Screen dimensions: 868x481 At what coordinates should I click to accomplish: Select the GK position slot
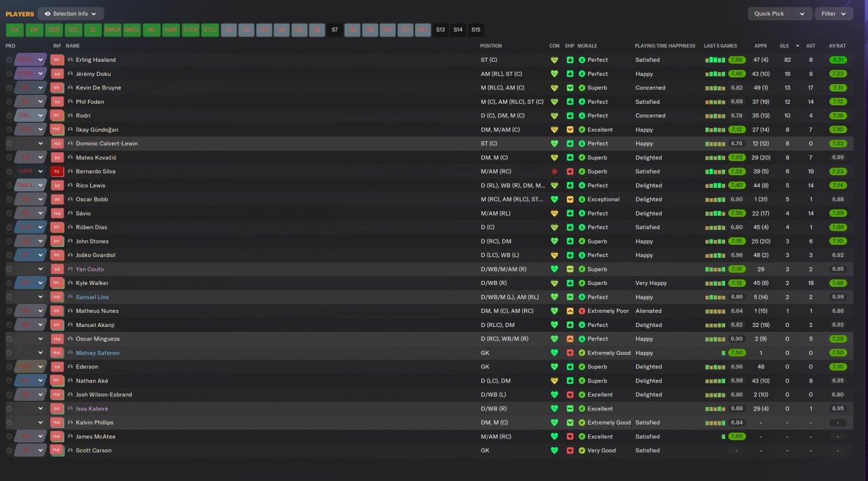[x=14, y=30]
